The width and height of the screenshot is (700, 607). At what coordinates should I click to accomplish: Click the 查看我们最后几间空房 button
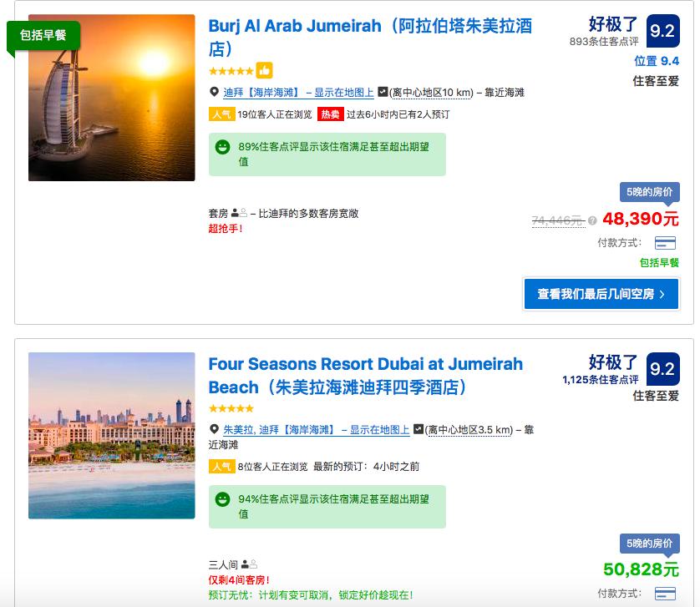tap(601, 294)
